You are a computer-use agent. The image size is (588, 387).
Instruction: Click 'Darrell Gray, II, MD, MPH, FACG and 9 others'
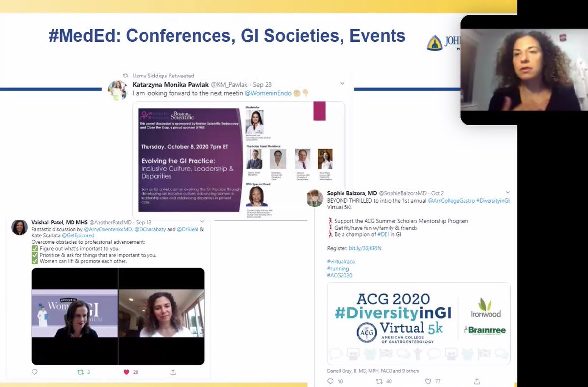[x=373, y=371]
